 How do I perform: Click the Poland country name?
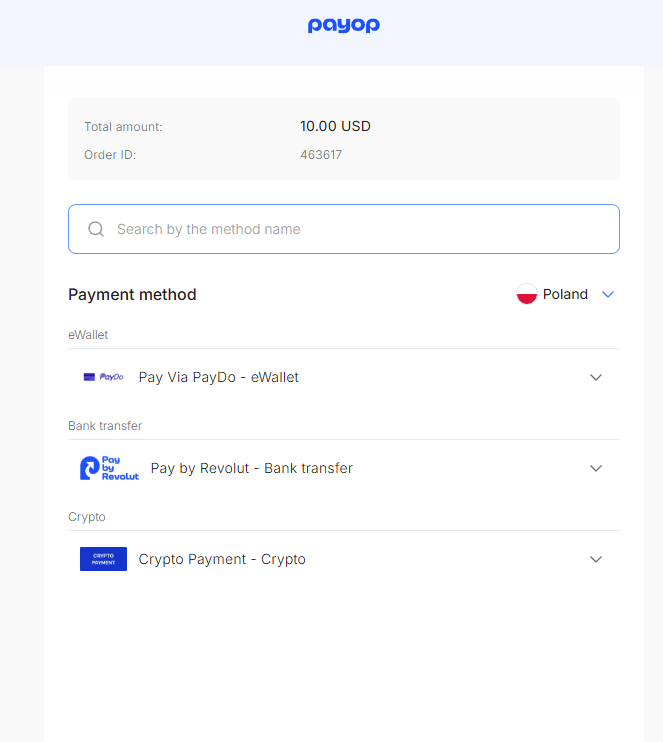[x=565, y=294]
